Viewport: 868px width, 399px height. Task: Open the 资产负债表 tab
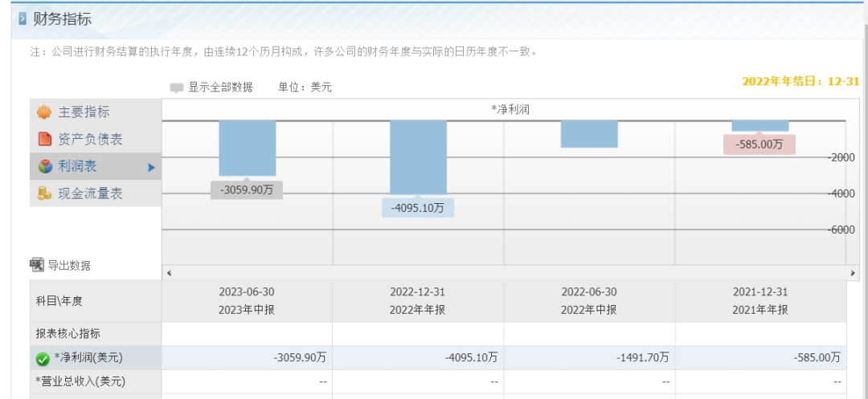click(x=90, y=139)
